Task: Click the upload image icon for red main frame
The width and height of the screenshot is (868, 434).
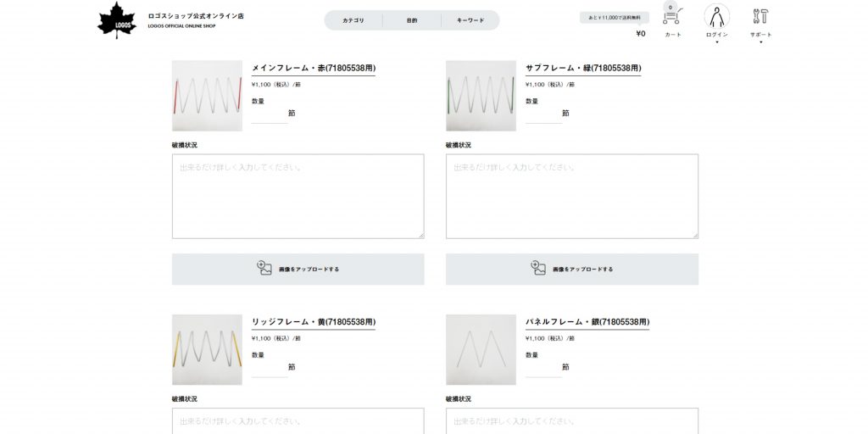Action: point(264,268)
